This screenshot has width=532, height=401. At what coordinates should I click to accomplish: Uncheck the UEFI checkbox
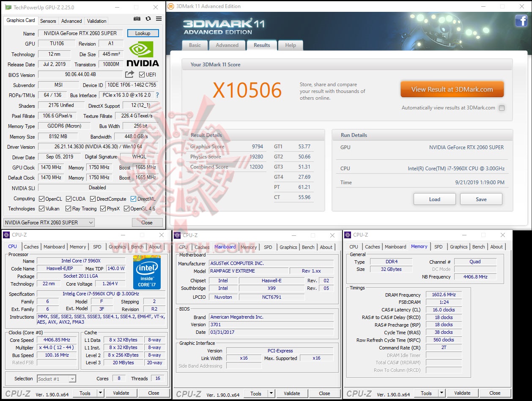pos(142,74)
